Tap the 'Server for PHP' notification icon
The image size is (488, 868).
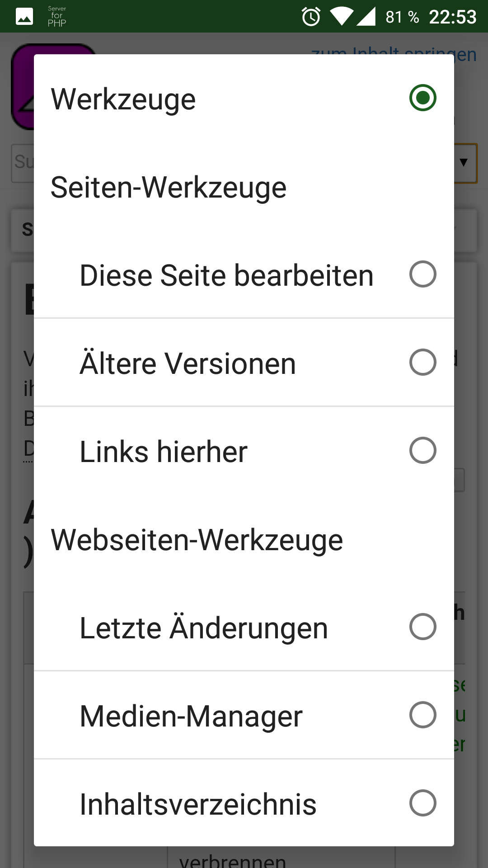click(57, 16)
